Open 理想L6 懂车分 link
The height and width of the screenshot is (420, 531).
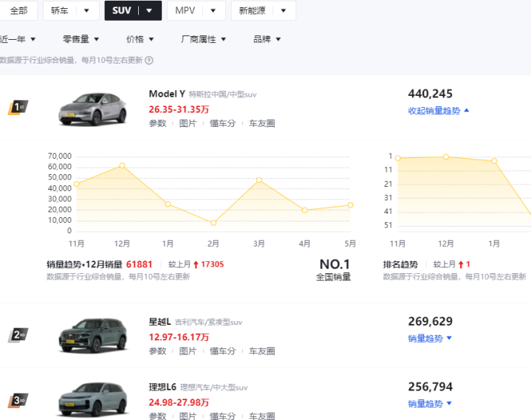(x=222, y=416)
